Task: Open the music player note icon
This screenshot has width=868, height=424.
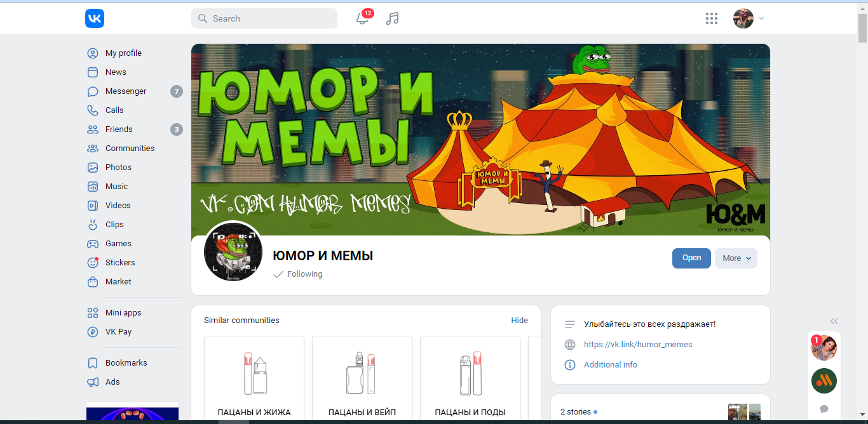Action: 393,18
